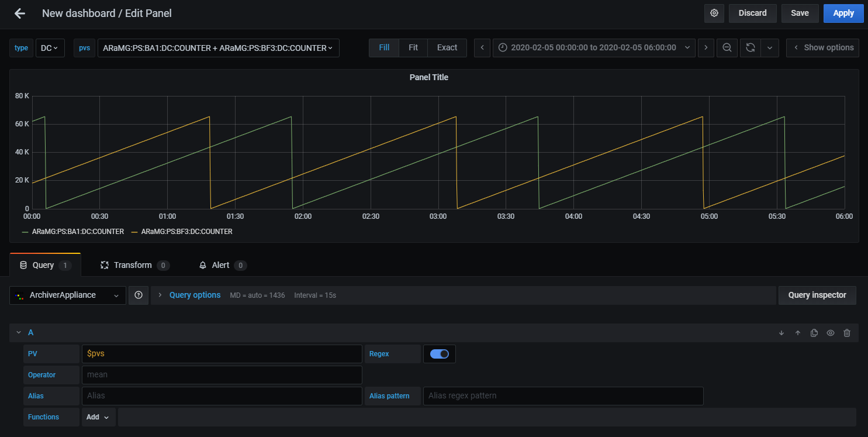This screenshot has height=437, width=868.
Task: Hide query A using eye icon
Action: (x=831, y=333)
